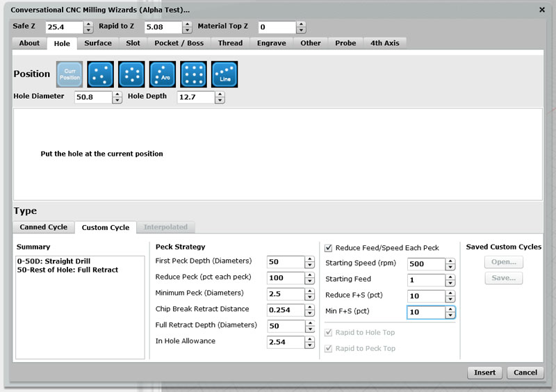
Task: Choose the Line hole pattern icon
Action: [x=225, y=74]
